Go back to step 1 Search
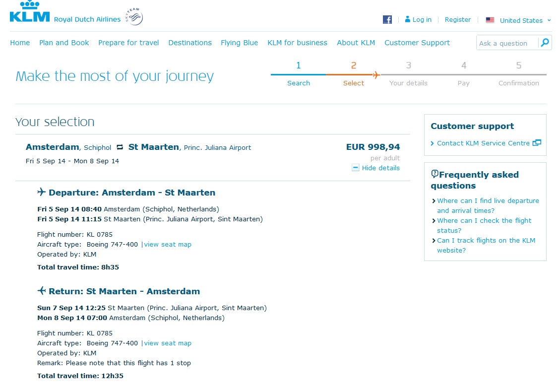Viewport: 560px width, 392px height. (298, 74)
